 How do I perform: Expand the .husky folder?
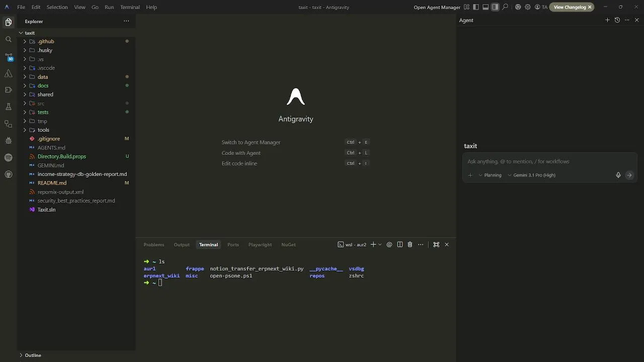pyautogui.click(x=25, y=50)
